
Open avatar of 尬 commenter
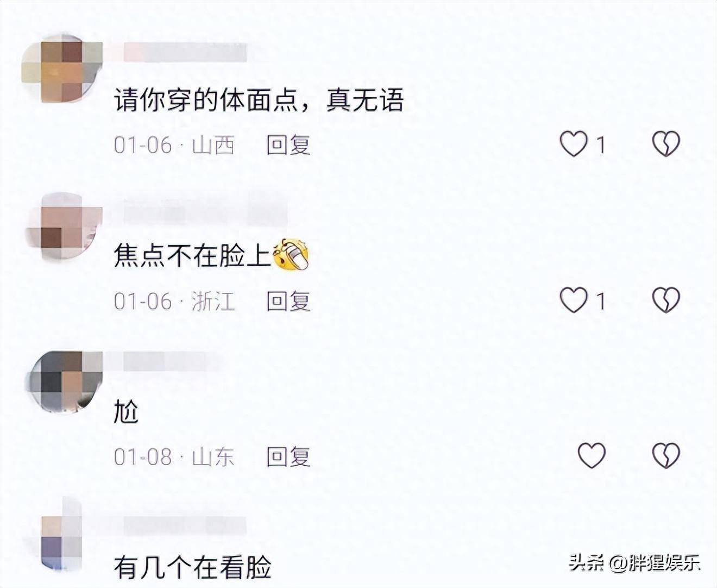64,381
